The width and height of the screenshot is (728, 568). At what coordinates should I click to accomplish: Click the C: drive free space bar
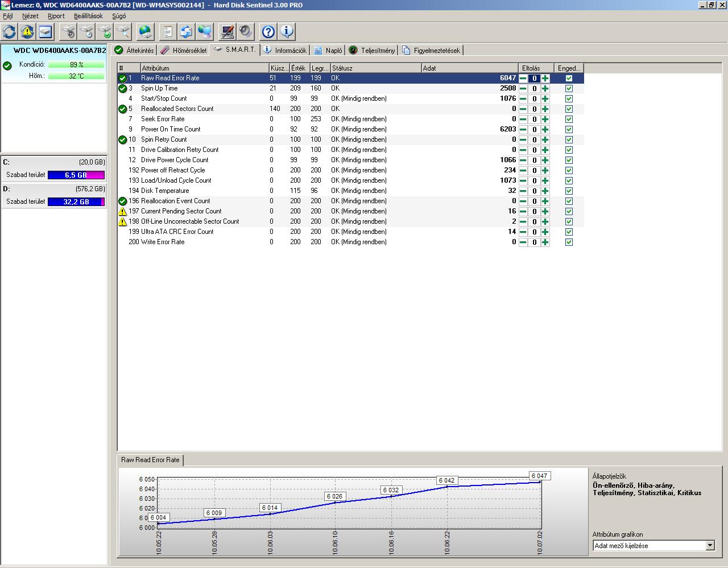tap(76, 175)
